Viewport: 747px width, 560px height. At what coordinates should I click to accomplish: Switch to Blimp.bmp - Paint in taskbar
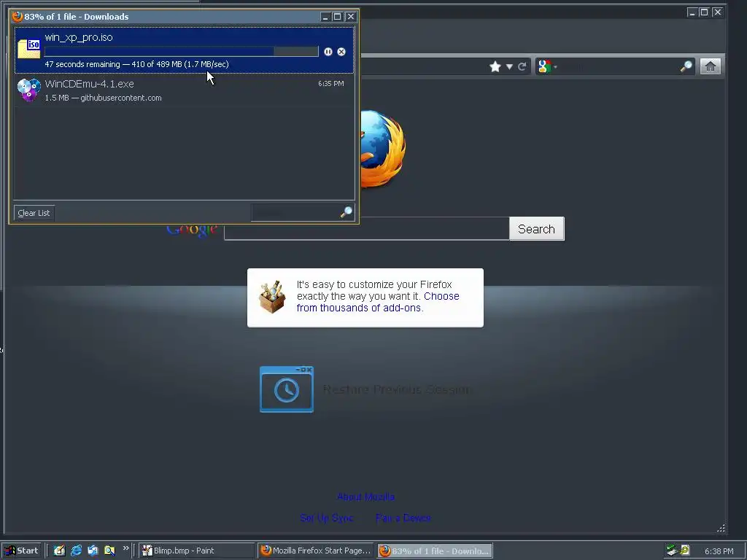(x=196, y=551)
